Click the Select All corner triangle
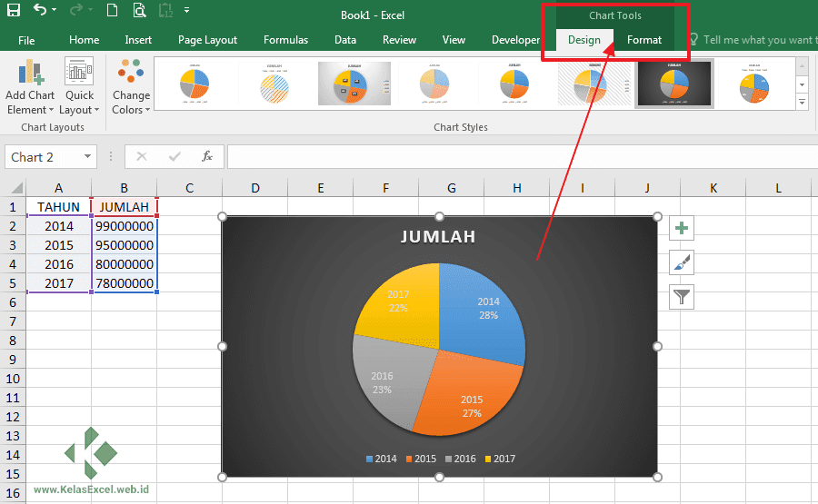Screen dimensions: 818x504 pyautogui.click(x=16, y=188)
